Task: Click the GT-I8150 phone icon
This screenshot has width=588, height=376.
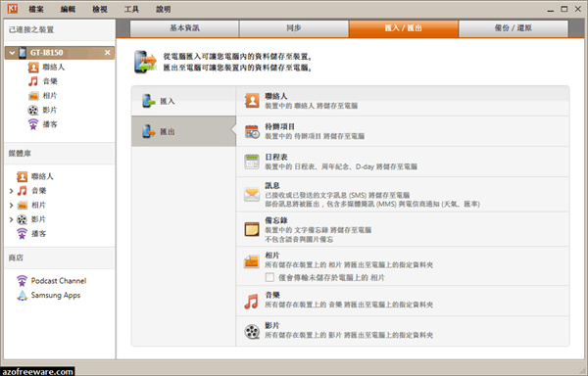Action: point(23,53)
